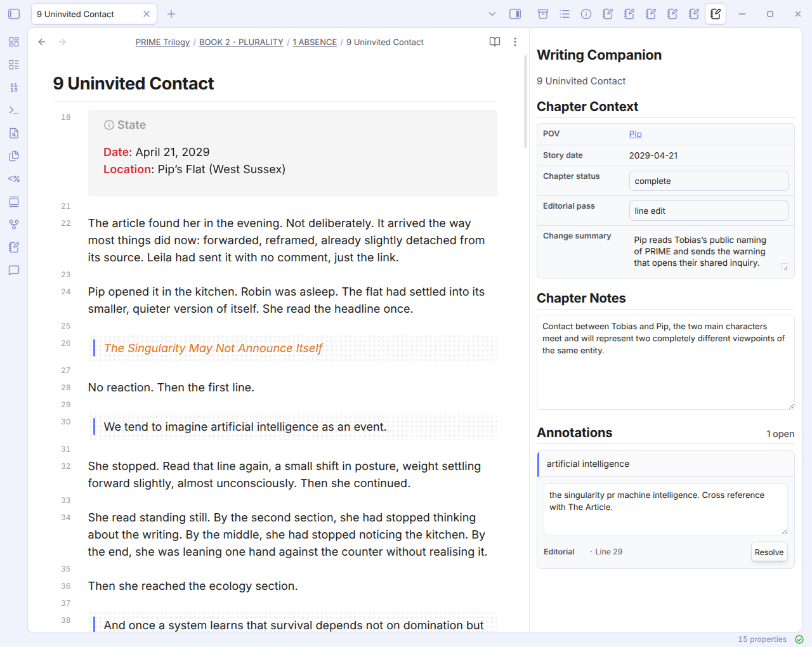Open the 'BOOK 2 - PLURALITY' breadcrumb
812x647 pixels.
coord(241,42)
